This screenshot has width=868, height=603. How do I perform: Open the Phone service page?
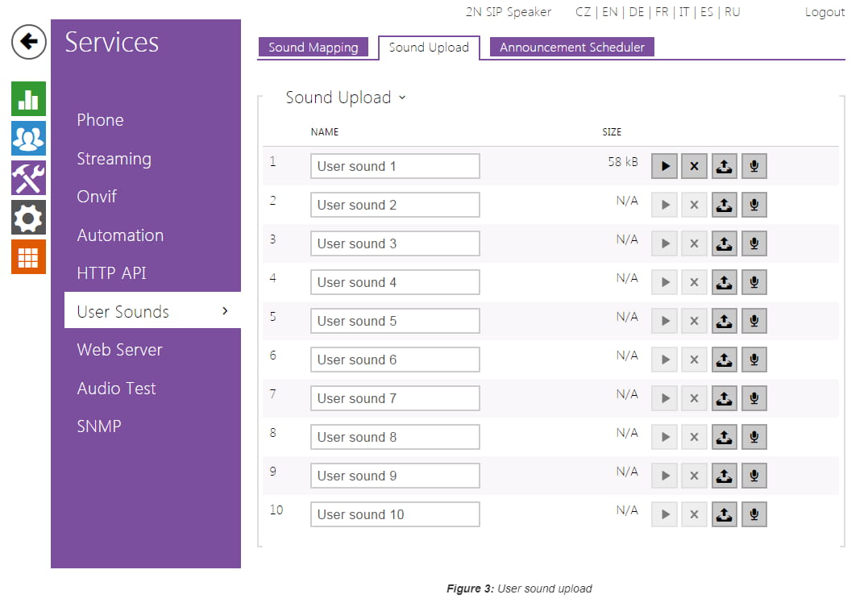pyautogui.click(x=100, y=119)
